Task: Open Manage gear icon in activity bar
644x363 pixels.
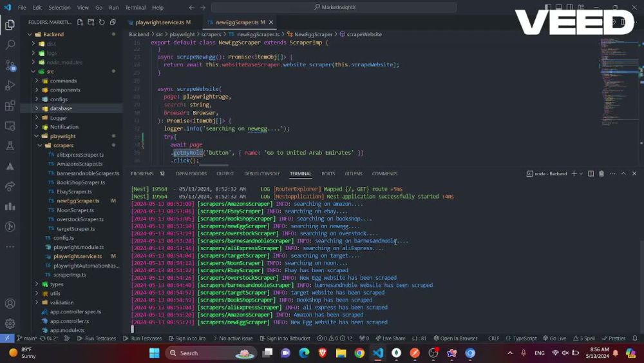Action: pyautogui.click(x=10, y=324)
